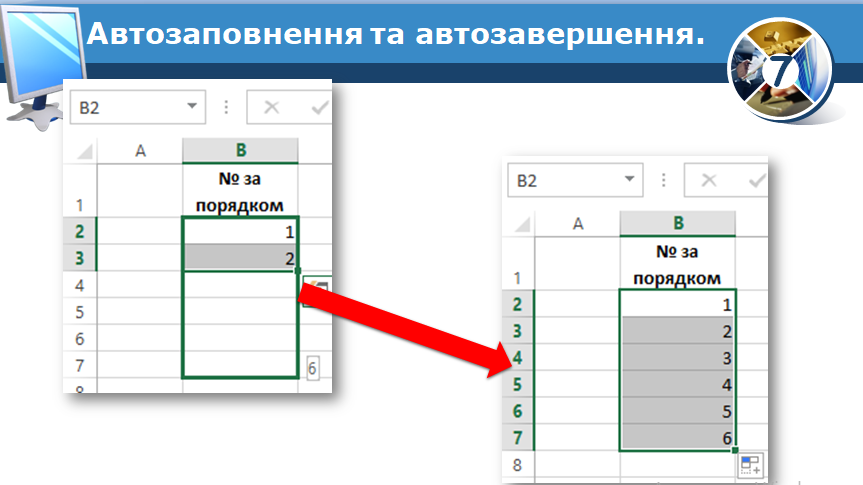Select row 6 header in the sheet with empty rows
Screen dimensions: 863x485
point(80,339)
